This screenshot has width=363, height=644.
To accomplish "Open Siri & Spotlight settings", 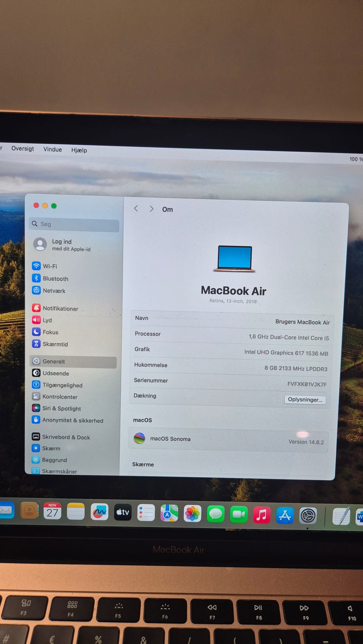I will (57, 408).
